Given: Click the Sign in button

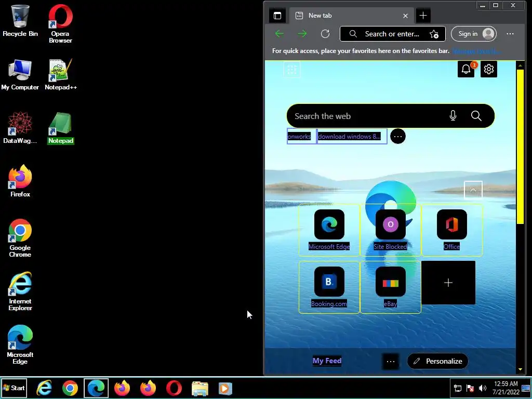Looking at the screenshot, I should coord(474,34).
